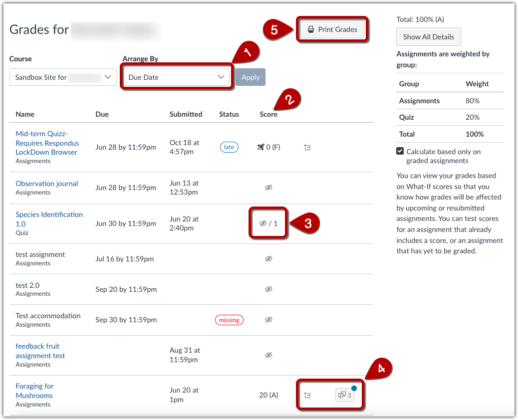Click hidden grade eye for feedback fruit assignment

(268, 355)
